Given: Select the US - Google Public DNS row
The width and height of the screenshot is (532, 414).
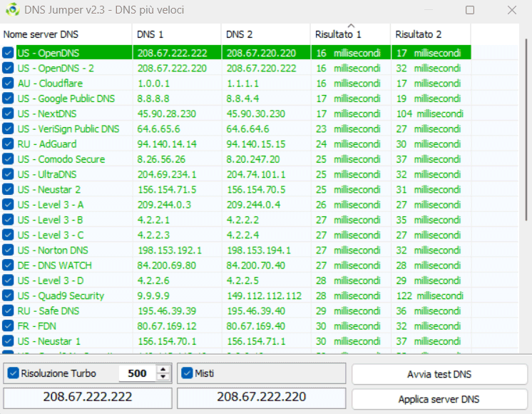Looking at the screenshot, I should 66,99.
